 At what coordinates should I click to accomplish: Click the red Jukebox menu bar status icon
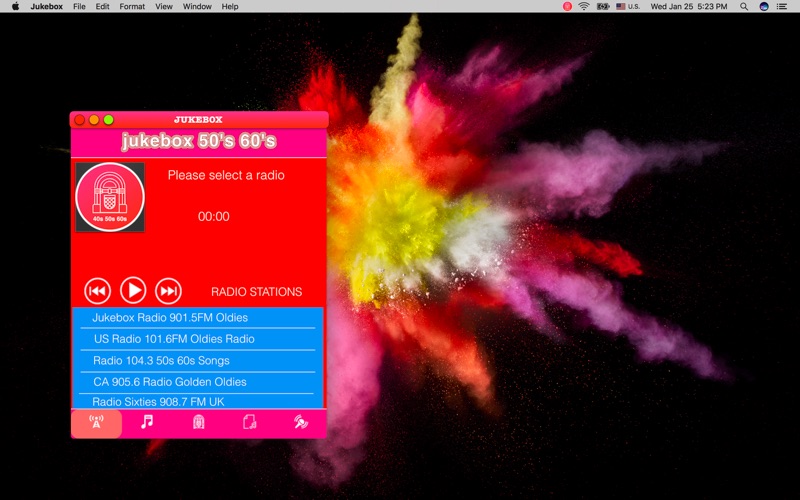[567, 7]
